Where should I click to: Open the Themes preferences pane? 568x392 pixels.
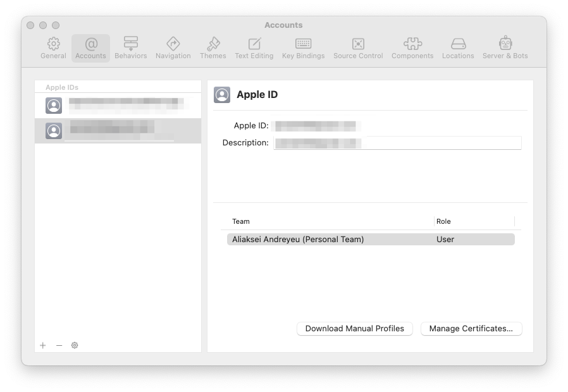point(213,47)
